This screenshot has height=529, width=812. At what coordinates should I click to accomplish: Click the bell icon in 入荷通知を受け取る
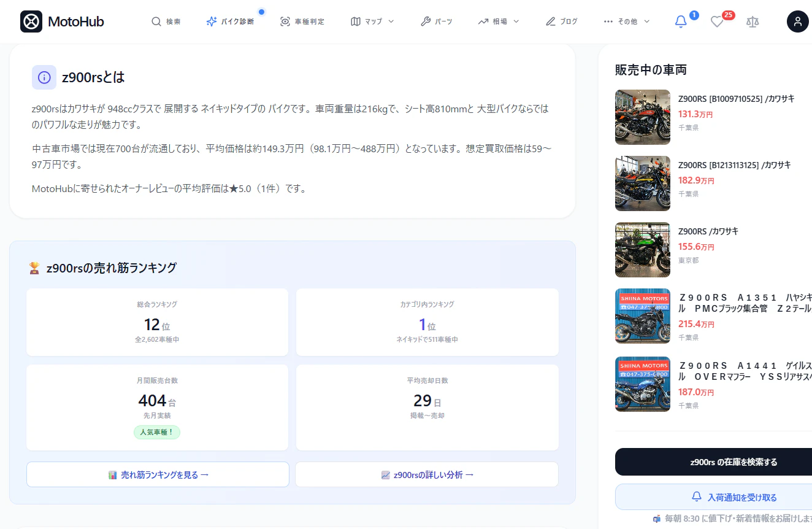pos(697,496)
